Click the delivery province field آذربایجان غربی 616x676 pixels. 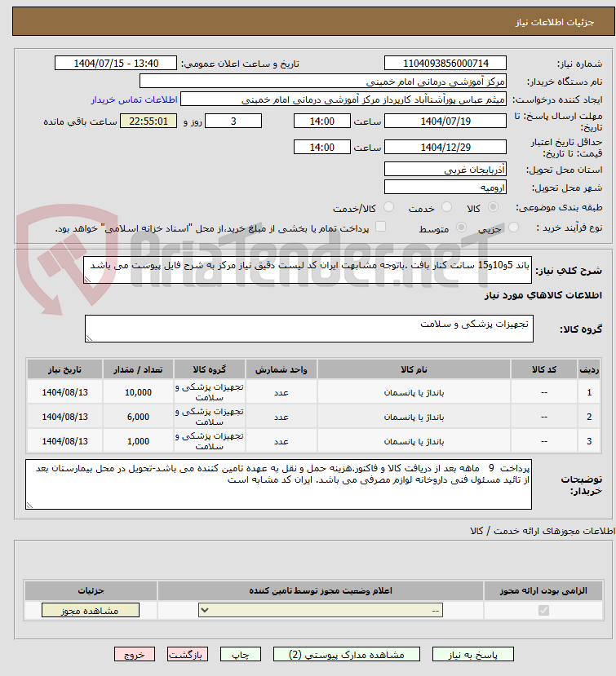(445, 169)
